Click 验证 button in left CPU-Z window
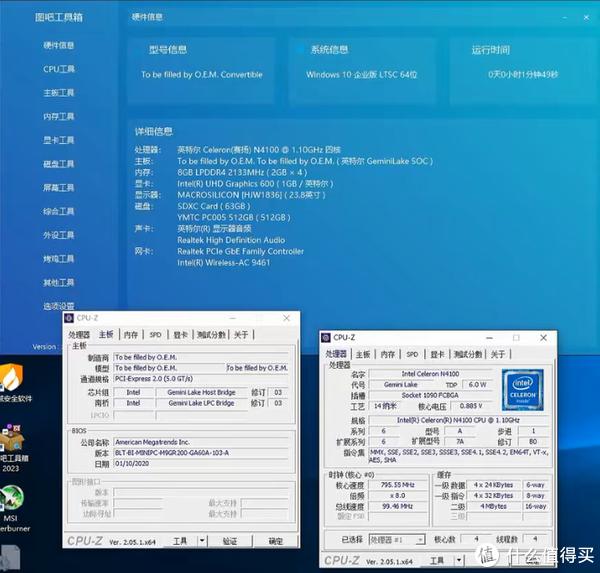Viewport: 600px width, 573px height. point(230,541)
